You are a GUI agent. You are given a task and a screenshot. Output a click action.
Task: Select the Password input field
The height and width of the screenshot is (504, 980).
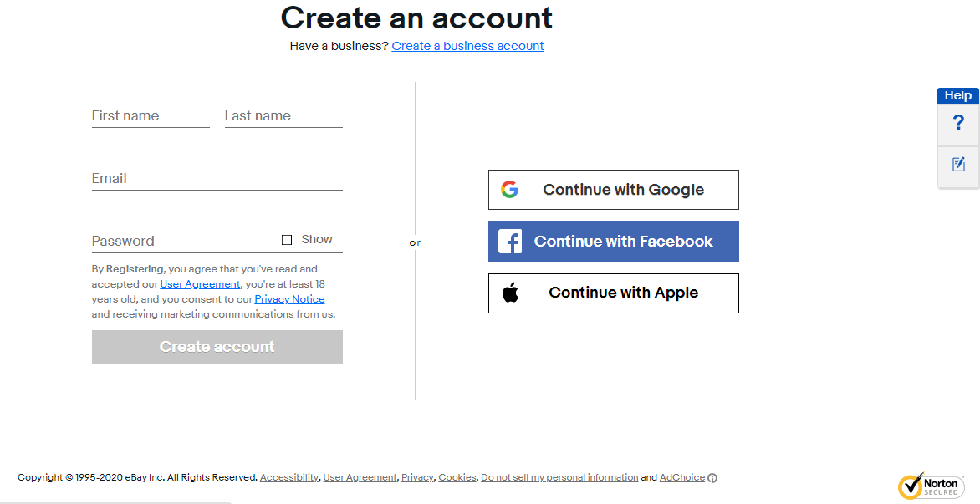click(x=185, y=241)
